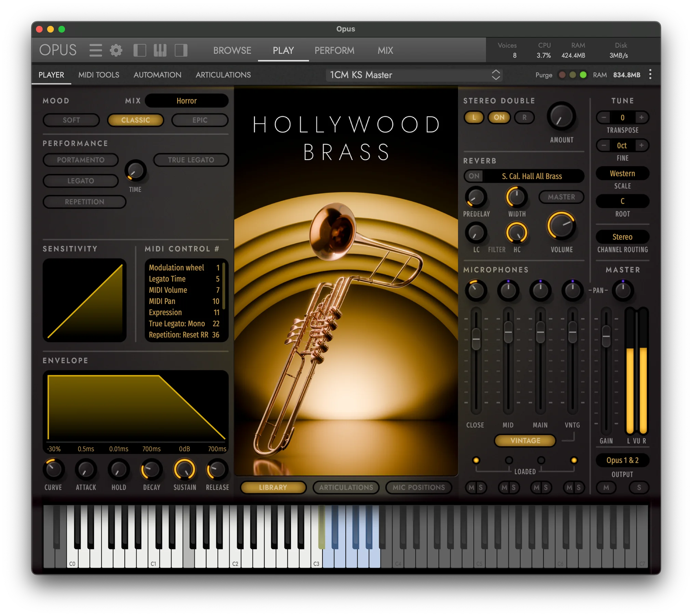This screenshot has height=616, width=692.
Task: Open the Opus 1 & 2 output selector
Action: [x=623, y=461]
